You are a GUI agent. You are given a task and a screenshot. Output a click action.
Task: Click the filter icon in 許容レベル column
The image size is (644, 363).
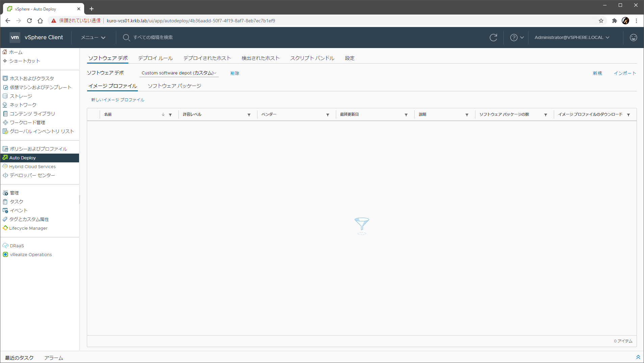pos(249,115)
